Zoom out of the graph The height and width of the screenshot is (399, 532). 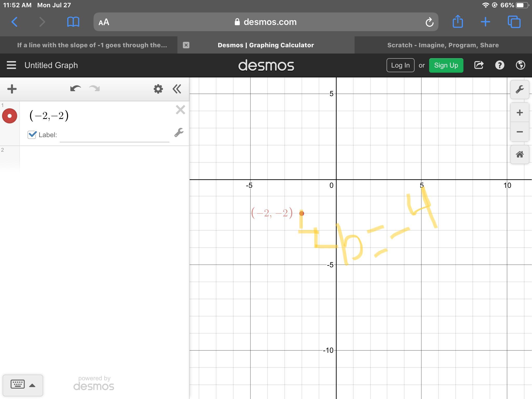click(x=520, y=132)
